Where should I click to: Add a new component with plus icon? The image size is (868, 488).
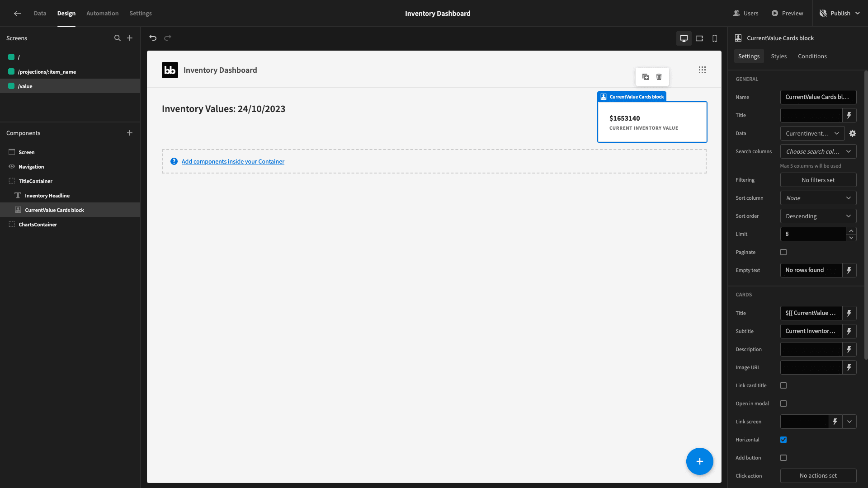pos(130,133)
